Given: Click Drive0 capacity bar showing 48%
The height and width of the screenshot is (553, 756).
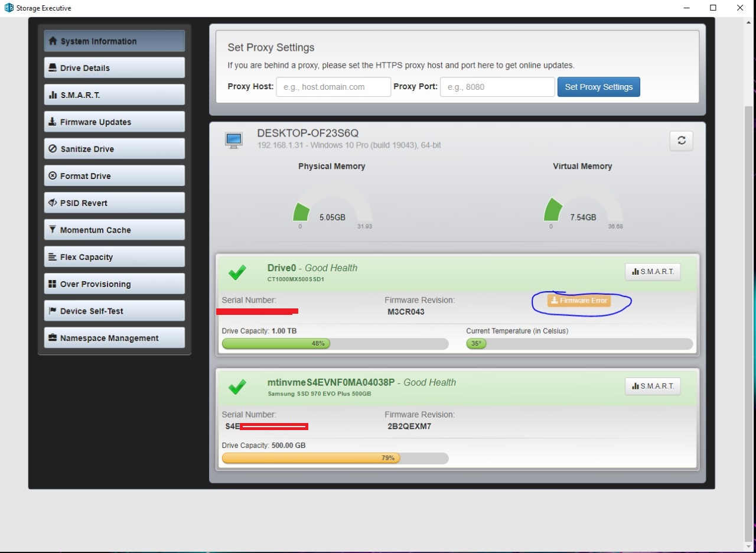Looking at the screenshot, I should coord(335,344).
